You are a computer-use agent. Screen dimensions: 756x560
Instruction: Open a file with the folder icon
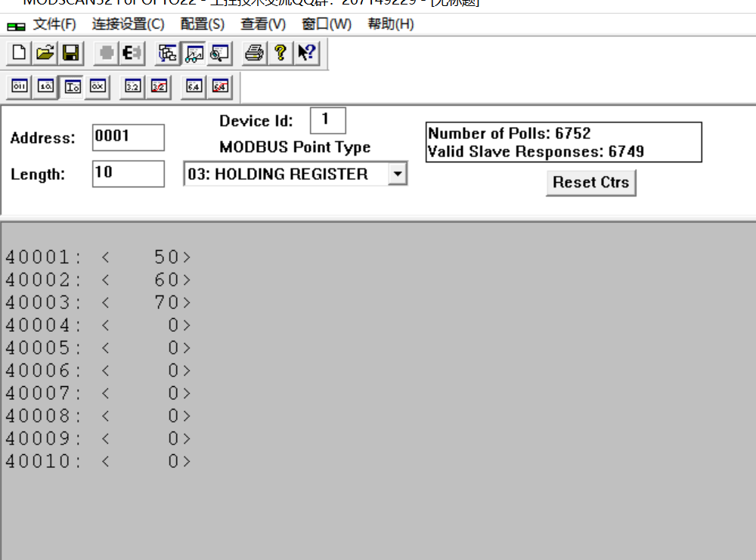45,54
